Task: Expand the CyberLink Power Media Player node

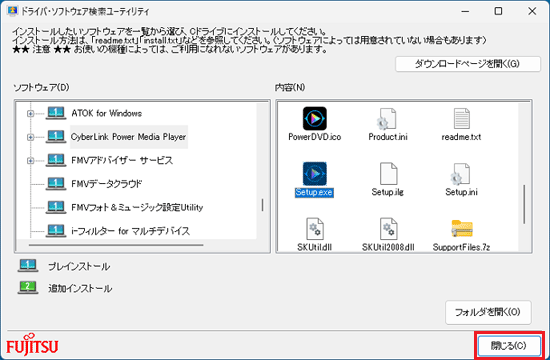Action: tap(31, 137)
